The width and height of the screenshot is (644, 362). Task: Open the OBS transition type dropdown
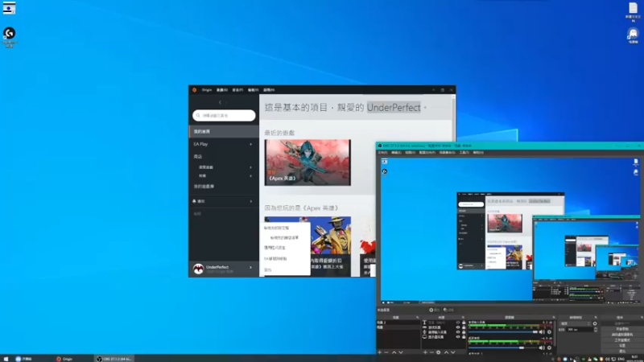click(x=575, y=323)
